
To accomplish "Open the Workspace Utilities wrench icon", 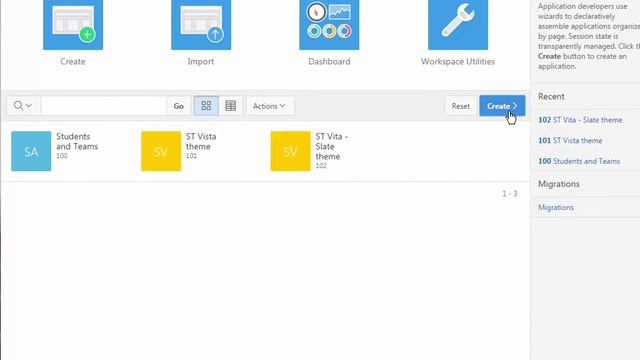I will point(458,25).
